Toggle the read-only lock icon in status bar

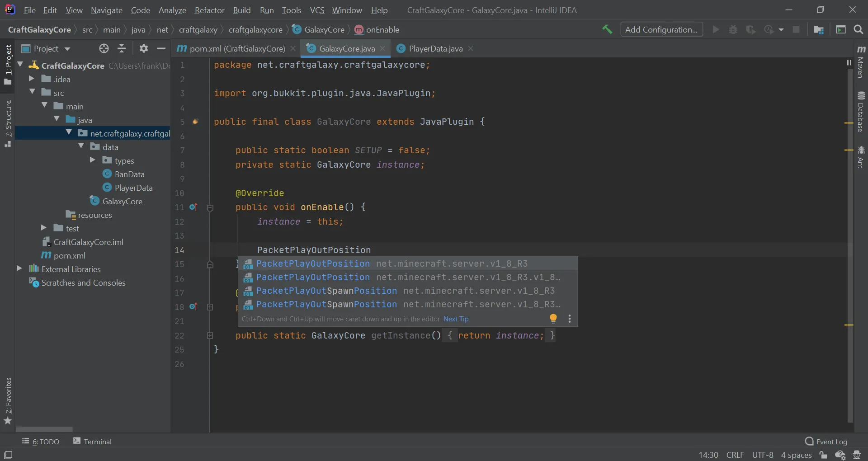click(x=823, y=455)
